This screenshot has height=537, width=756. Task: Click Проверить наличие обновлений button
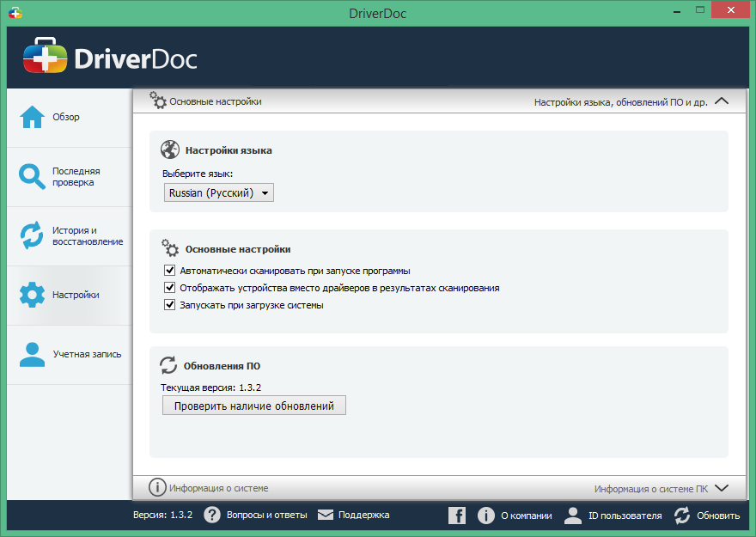pos(254,406)
